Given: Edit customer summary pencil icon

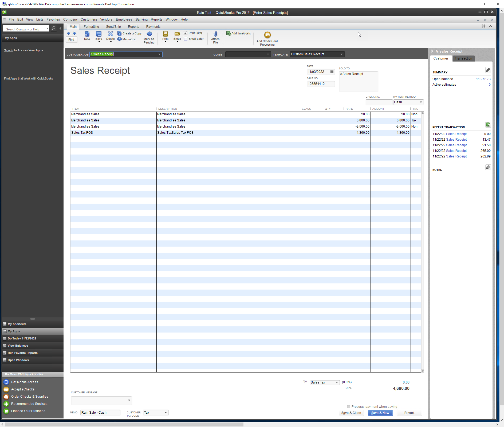Looking at the screenshot, I should pos(488,70).
